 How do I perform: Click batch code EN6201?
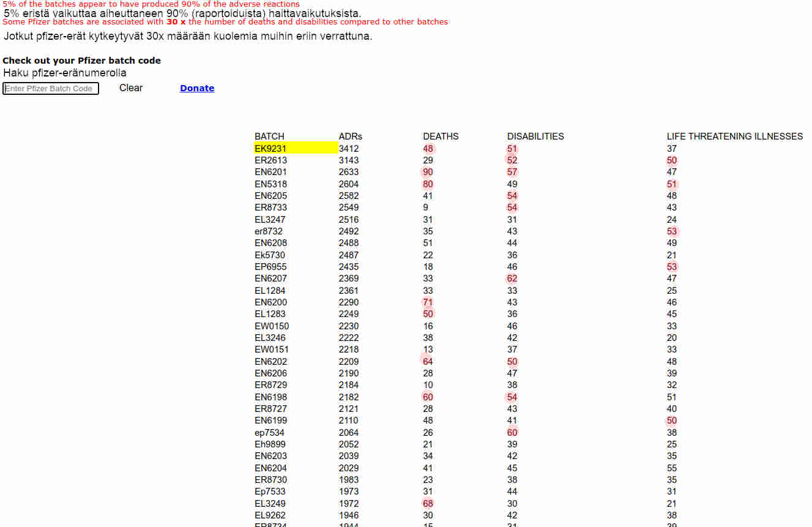270,172
